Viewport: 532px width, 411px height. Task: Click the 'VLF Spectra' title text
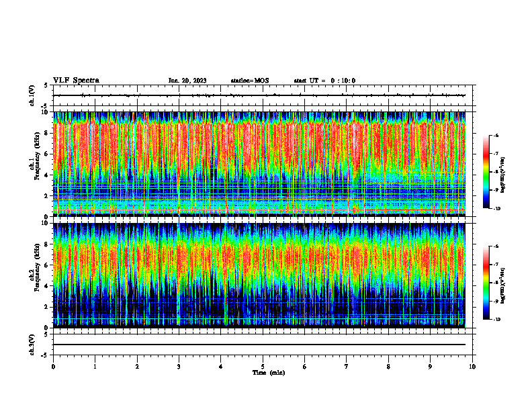click(76, 81)
